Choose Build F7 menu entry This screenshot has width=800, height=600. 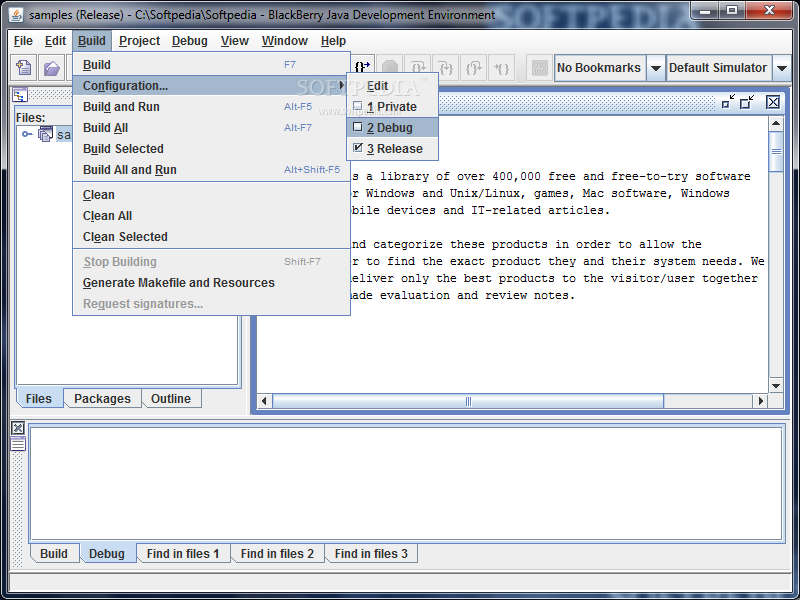211,65
